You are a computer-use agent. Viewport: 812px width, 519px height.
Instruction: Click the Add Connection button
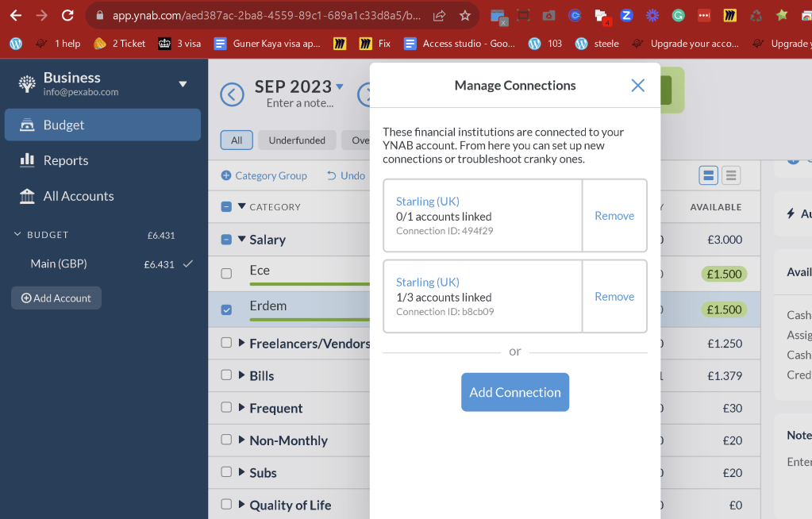[515, 392]
